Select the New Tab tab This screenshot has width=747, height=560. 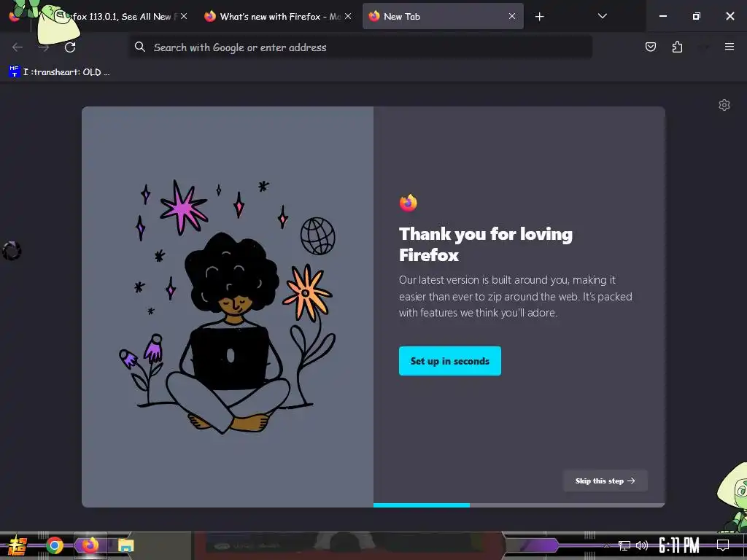point(443,16)
